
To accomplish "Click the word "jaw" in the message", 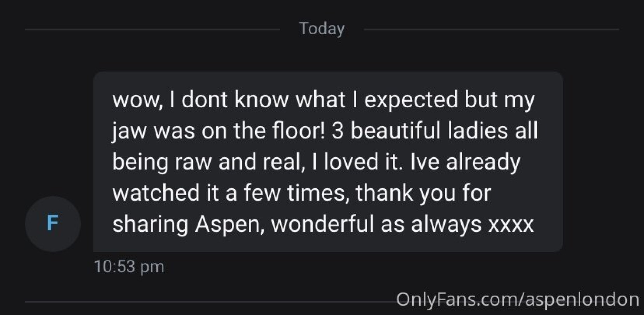I will pos(129,131).
